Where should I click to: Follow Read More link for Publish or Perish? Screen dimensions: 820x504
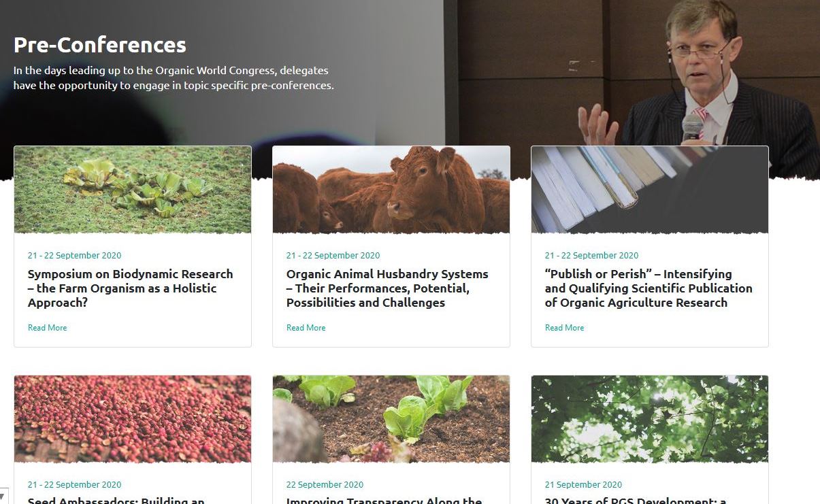tap(565, 328)
